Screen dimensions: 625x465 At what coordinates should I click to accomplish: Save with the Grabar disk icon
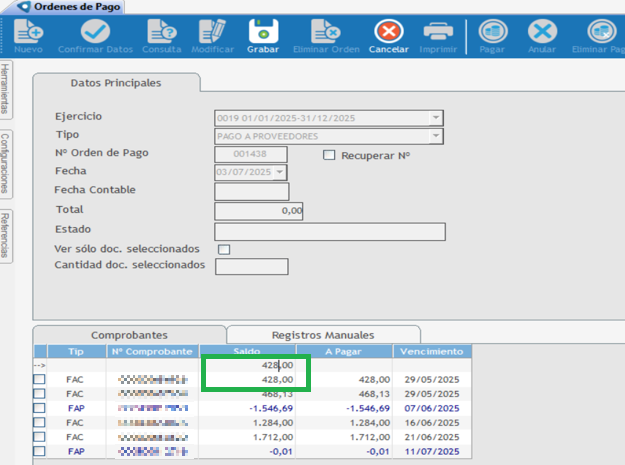pos(263,34)
